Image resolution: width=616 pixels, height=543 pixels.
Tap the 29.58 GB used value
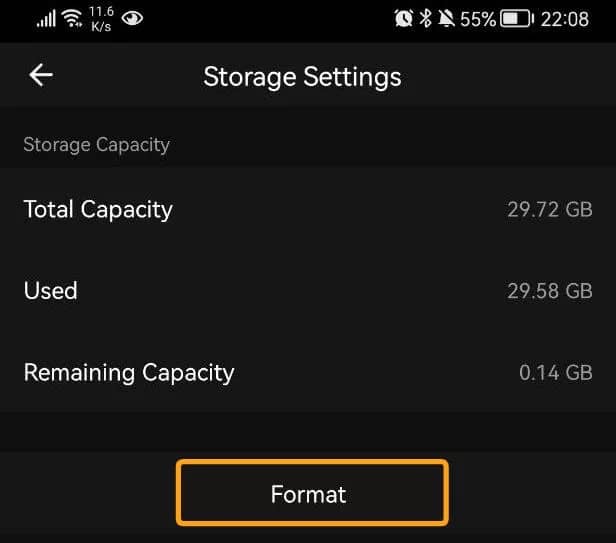coord(550,291)
